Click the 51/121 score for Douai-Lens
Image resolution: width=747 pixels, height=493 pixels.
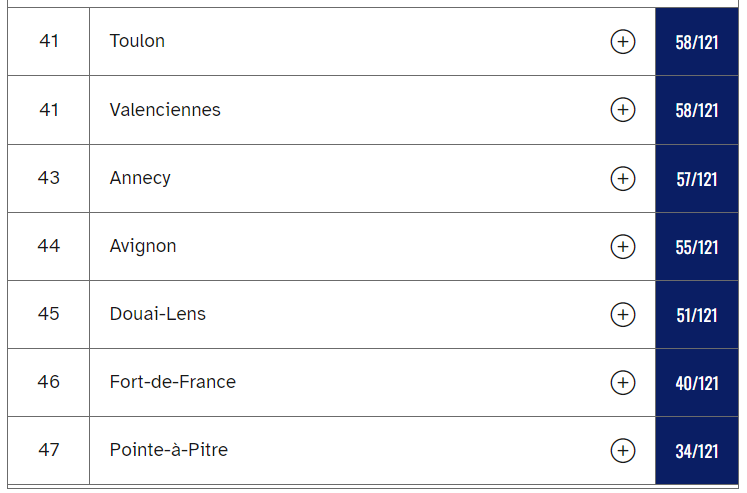click(x=697, y=315)
